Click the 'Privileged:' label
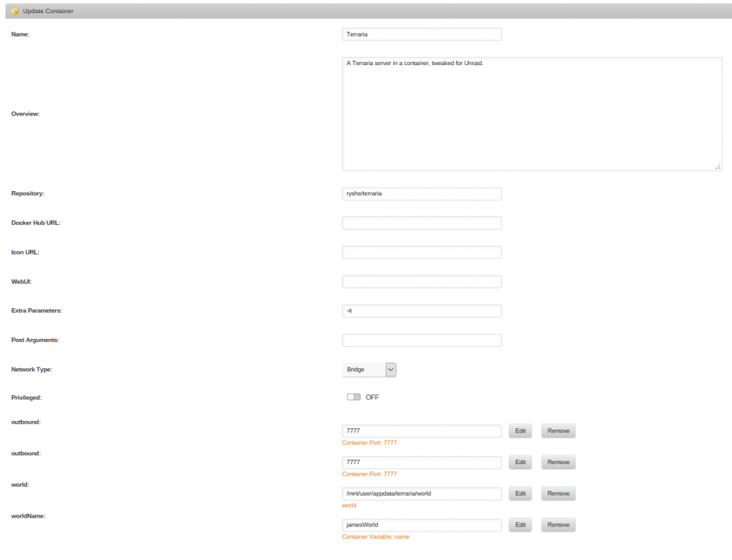Image resolution: width=732 pixels, height=560 pixels. [26, 397]
